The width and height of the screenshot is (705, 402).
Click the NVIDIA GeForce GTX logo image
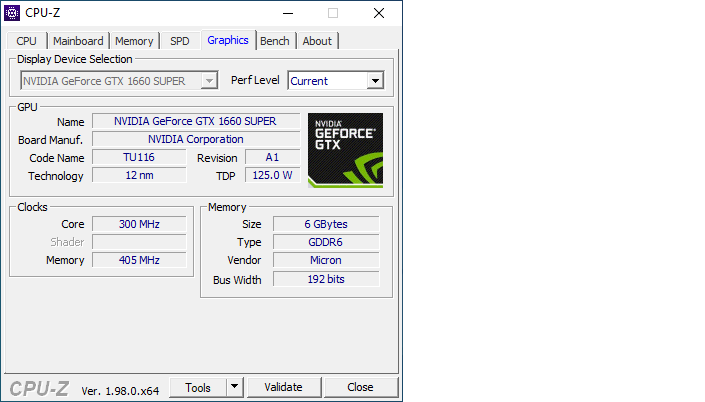[x=345, y=150]
